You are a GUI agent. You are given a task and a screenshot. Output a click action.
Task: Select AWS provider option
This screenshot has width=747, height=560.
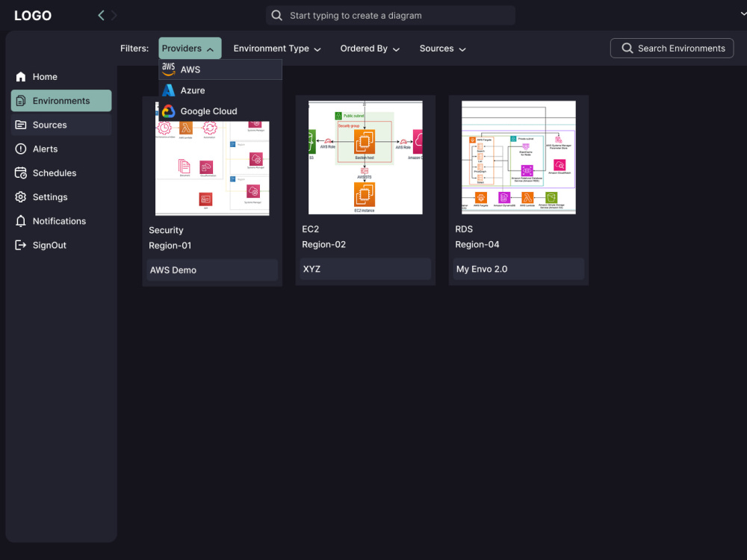coord(220,69)
